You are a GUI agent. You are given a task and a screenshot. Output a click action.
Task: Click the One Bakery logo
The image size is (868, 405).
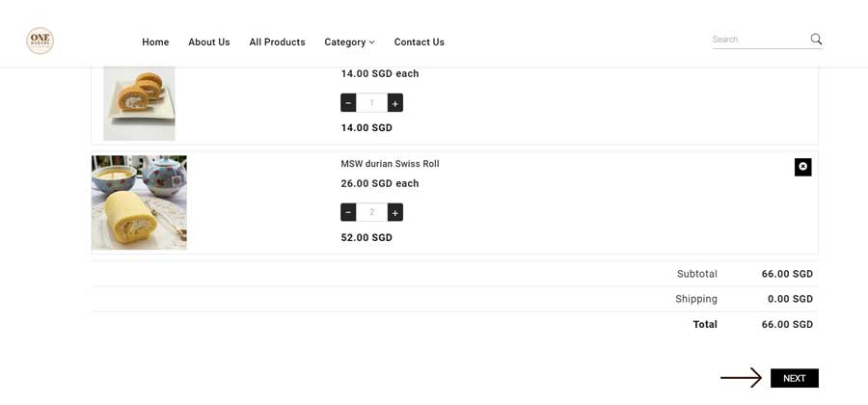pos(40,40)
